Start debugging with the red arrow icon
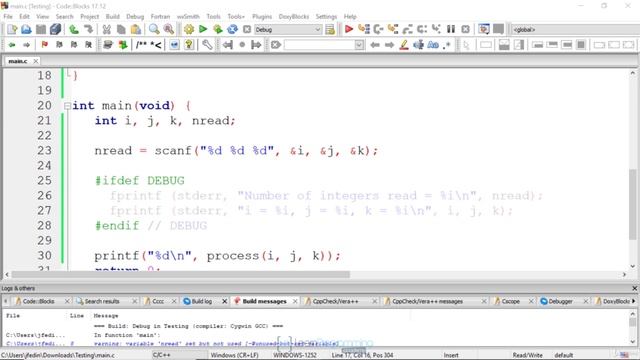Image resolution: width=640 pixels, height=360 pixels. [349, 29]
